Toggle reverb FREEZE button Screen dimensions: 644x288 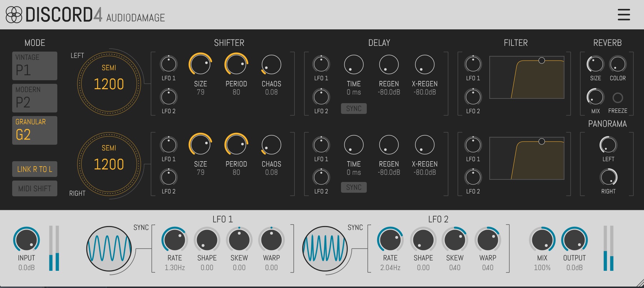[x=618, y=97]
